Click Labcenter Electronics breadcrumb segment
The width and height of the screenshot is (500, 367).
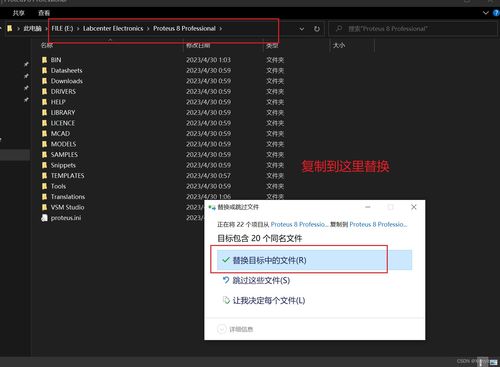(113, 29)
